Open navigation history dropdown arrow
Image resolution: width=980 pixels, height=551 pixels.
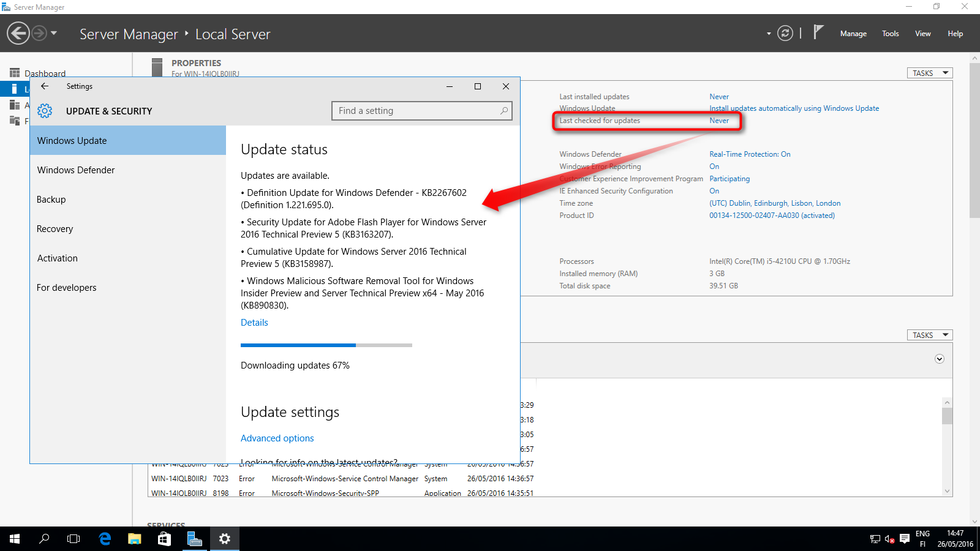(x=54, y=33)
